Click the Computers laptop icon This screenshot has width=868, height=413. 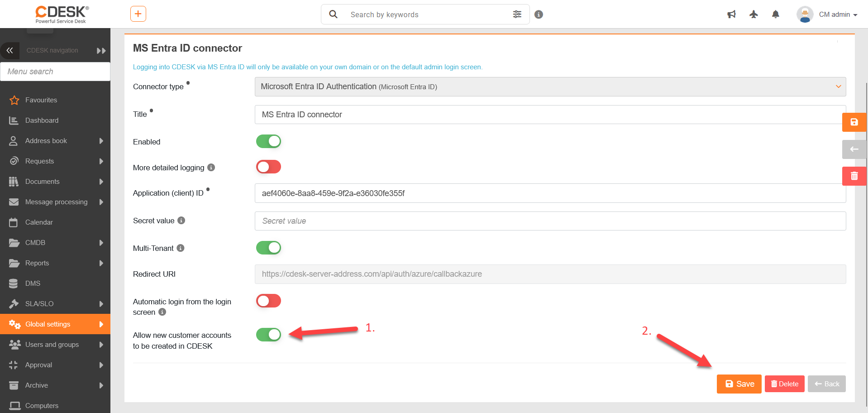tap(15, 406)
